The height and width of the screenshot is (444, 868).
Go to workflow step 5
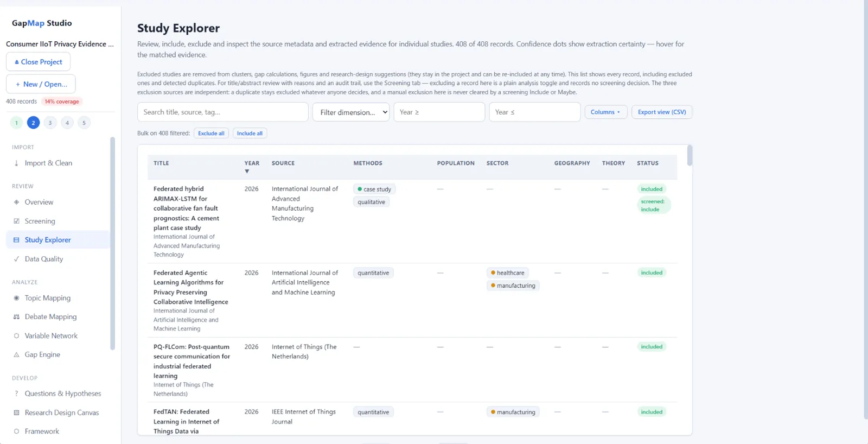[x=84, y=123]
